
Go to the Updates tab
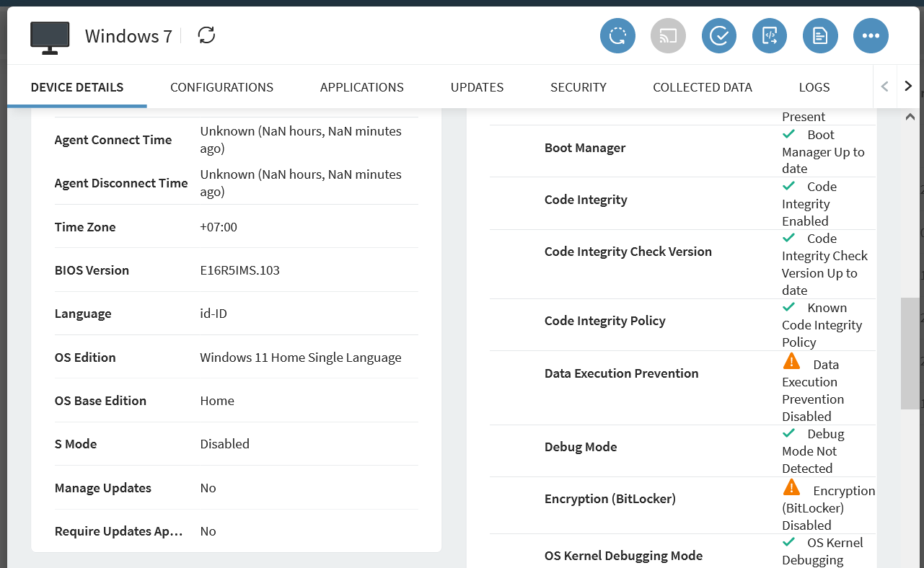[x=477, y=87]
